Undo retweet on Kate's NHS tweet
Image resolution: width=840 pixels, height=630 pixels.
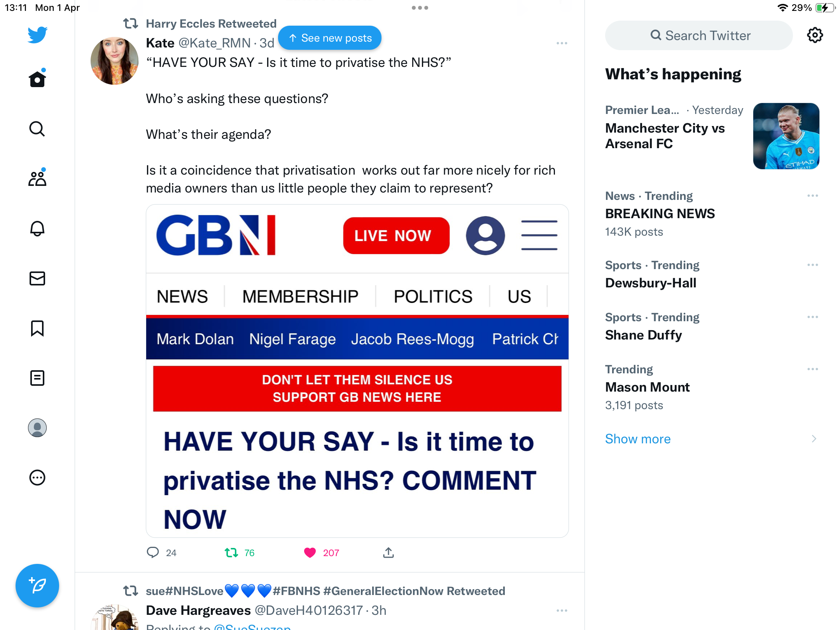coord(231,553)
